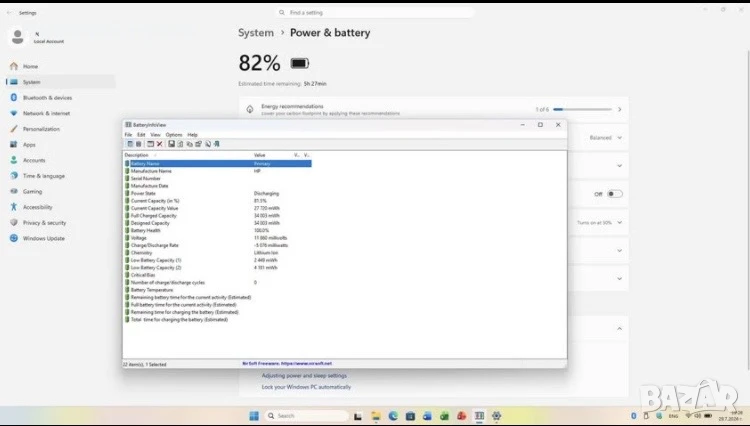Click the Settings back arrow
Viewport: 750px width, 426px height.
pyautogui.click(x=9, y=13)
